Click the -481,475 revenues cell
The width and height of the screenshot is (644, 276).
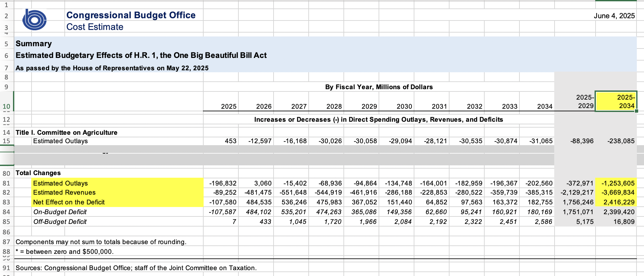click(x=256, y=192)
